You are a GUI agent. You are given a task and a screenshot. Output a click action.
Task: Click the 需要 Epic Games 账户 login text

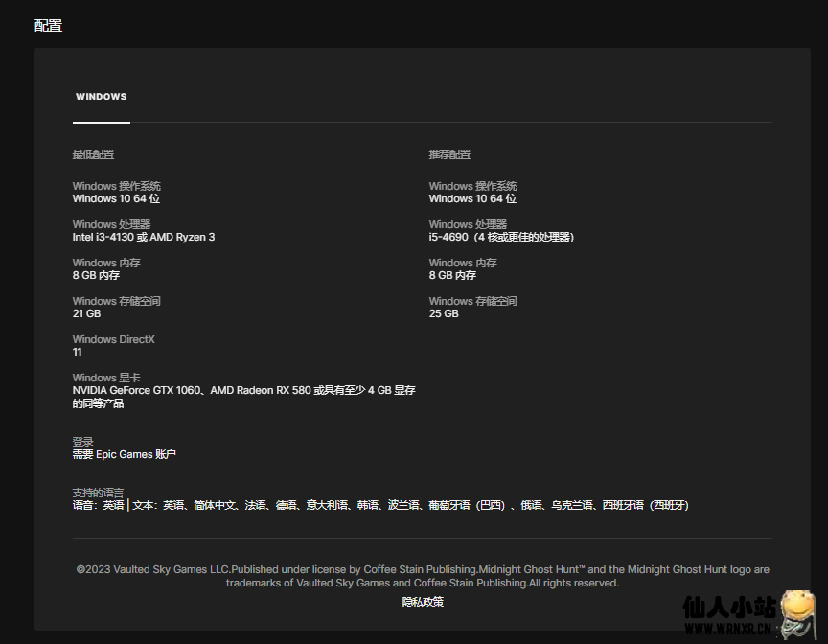(x=125, y=454)
